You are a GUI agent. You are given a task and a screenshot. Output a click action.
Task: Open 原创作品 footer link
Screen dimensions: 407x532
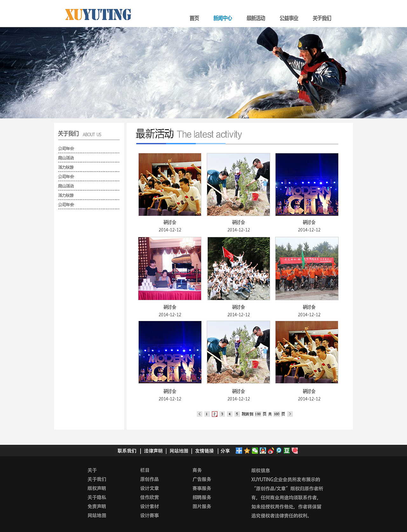pos(149,479)
